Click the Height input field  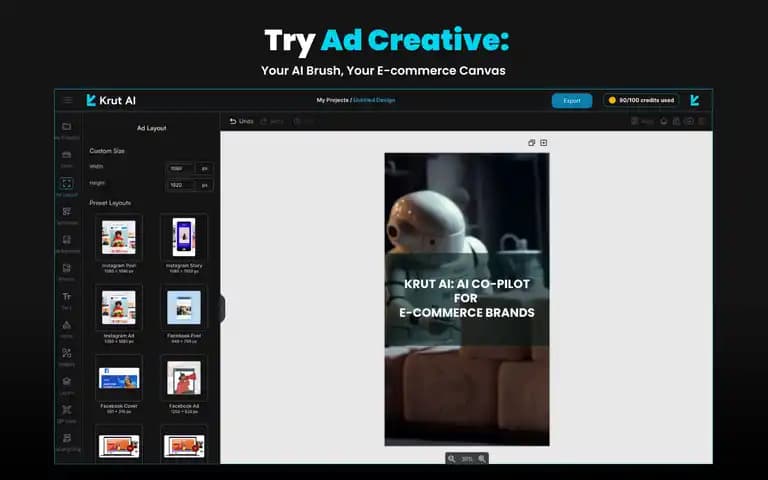tap(181, 185)
